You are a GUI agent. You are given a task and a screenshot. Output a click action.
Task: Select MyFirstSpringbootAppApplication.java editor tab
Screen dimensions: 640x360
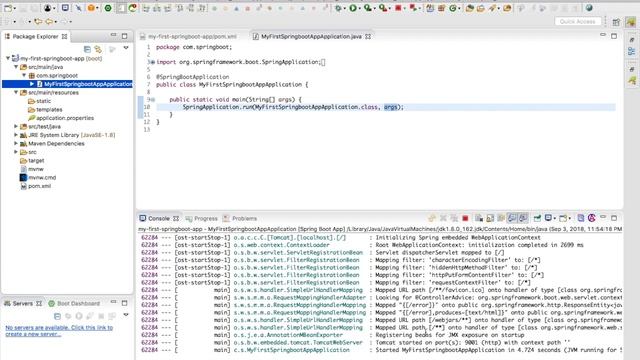click(311, 36)
